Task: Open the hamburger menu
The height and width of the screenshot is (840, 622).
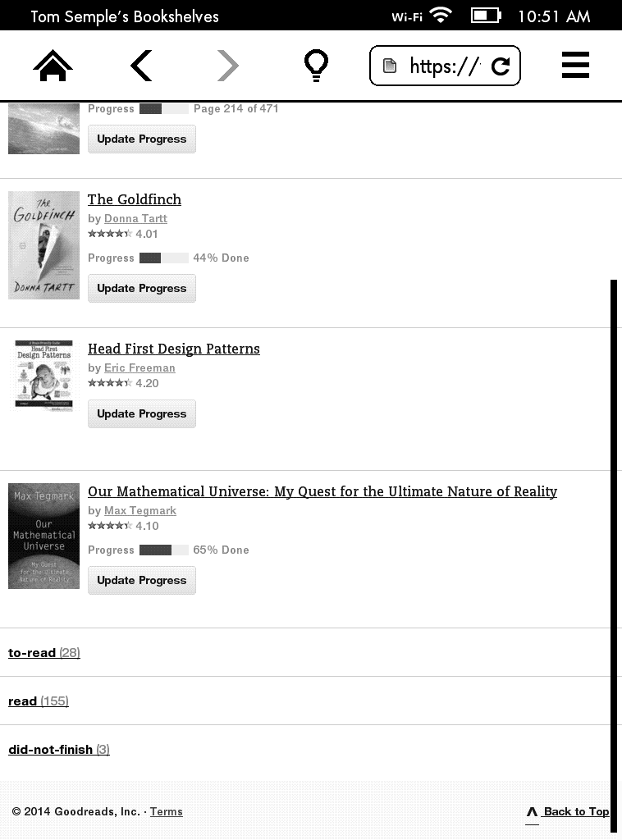Action: pos(575,66)
